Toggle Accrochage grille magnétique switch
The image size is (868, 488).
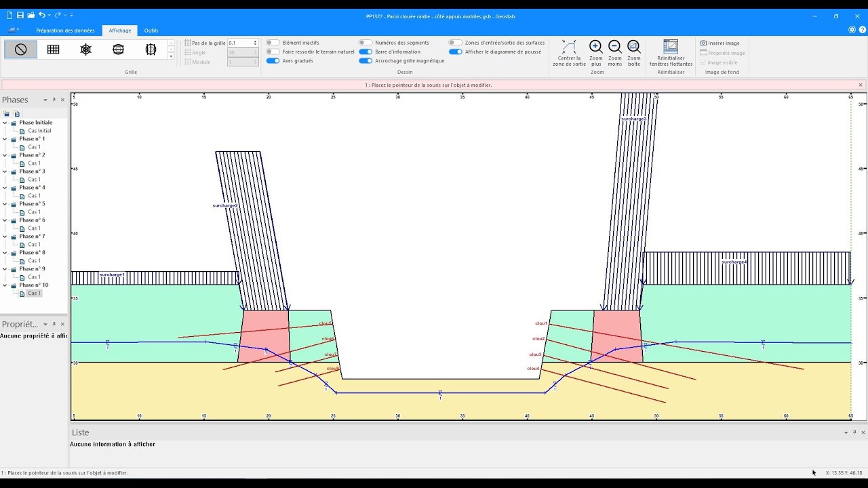[366, 60]
